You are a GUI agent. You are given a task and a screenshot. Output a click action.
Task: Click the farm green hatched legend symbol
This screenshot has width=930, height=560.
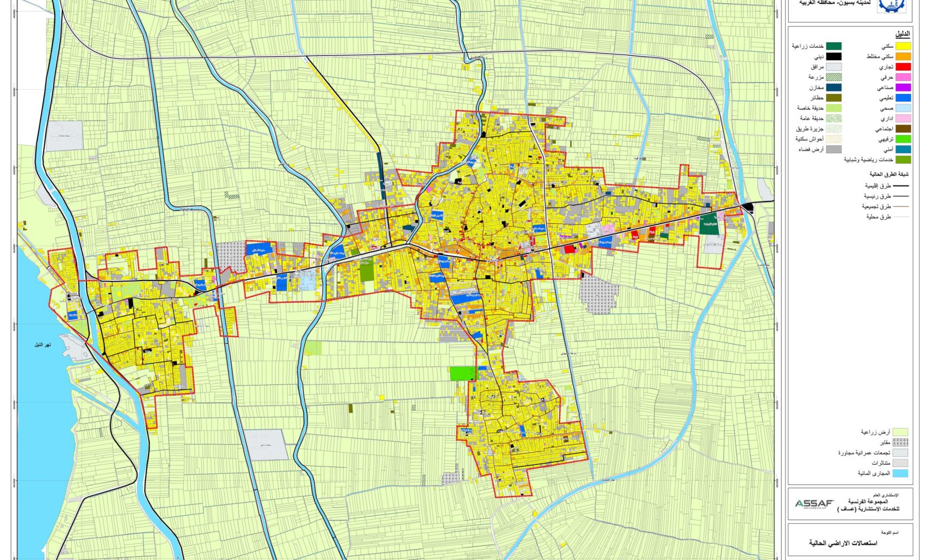[834, 77]
